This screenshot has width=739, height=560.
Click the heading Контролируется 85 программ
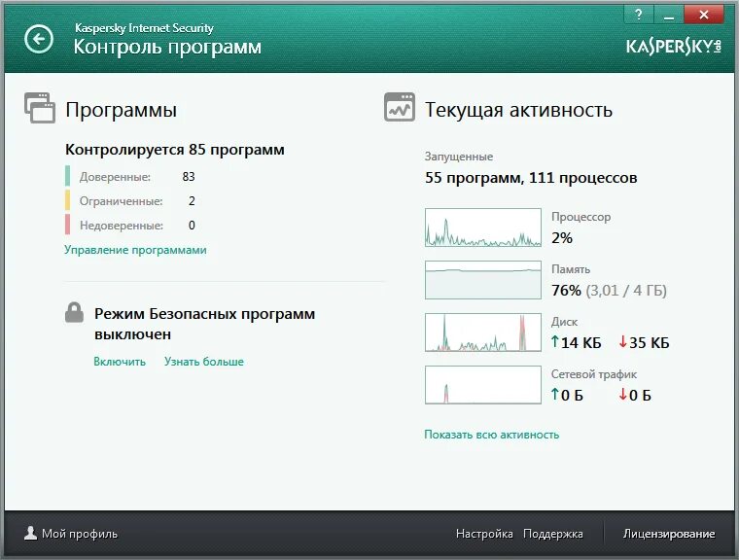pos(175,150)
